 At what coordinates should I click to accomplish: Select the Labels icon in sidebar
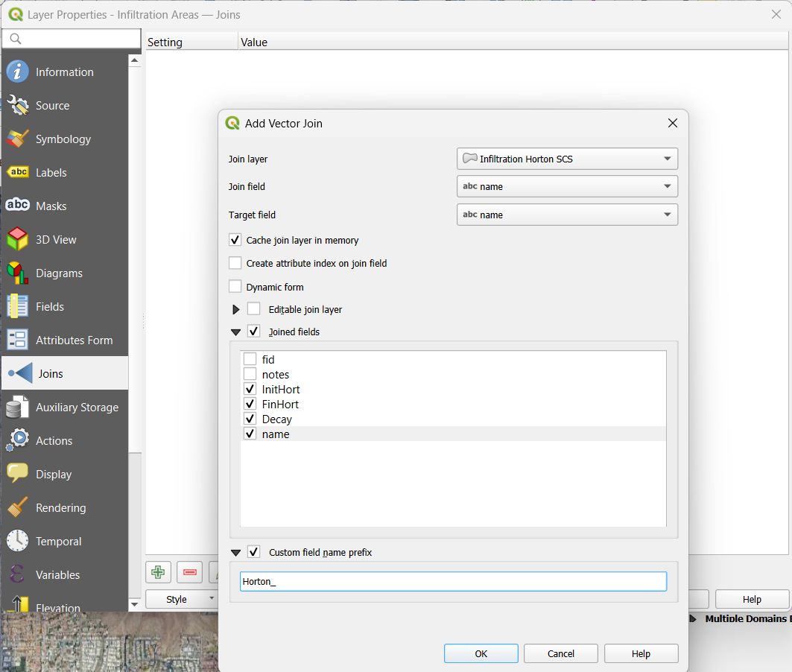click(18, 173)
